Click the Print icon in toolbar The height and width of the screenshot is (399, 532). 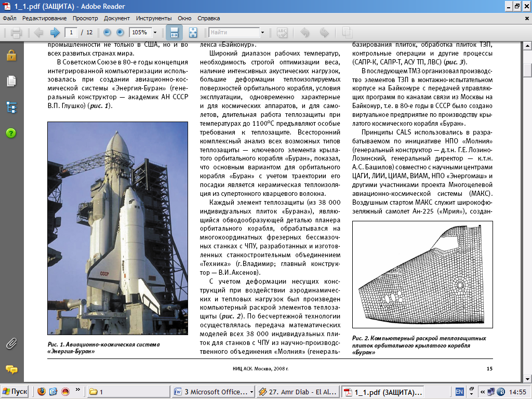coord(16,33)
